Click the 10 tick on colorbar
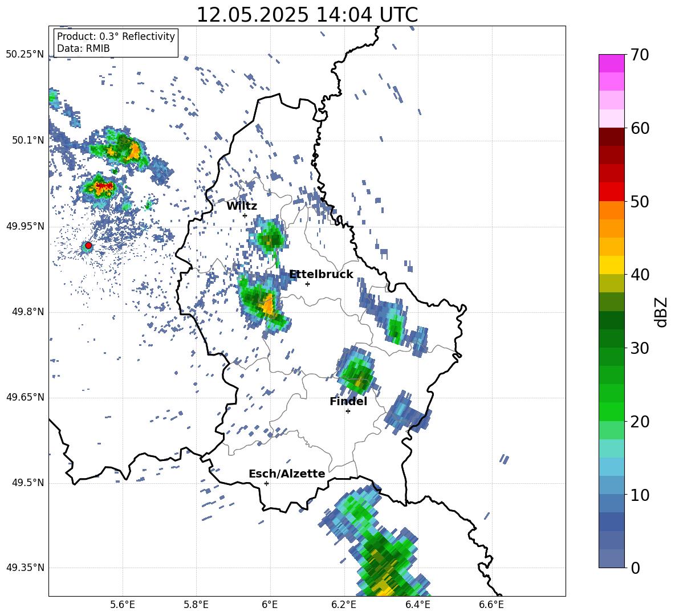The height and width of the screenshot is (616, 675). 640,495
